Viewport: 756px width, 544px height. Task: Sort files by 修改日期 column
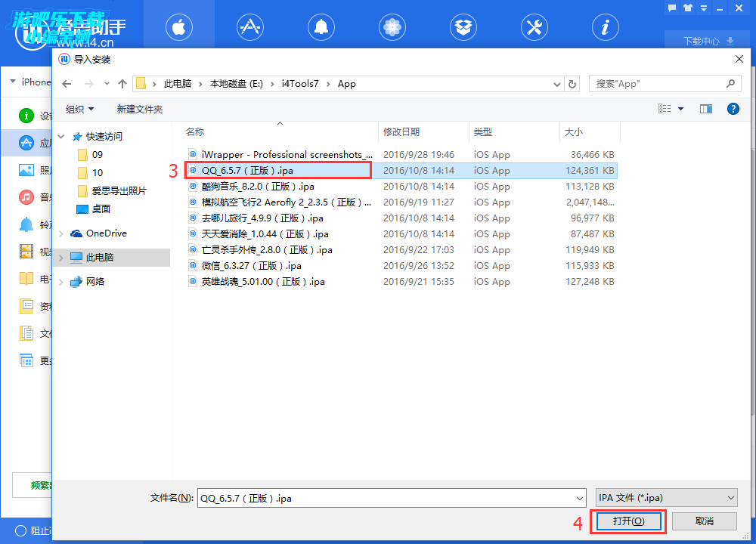coord(424,131)
